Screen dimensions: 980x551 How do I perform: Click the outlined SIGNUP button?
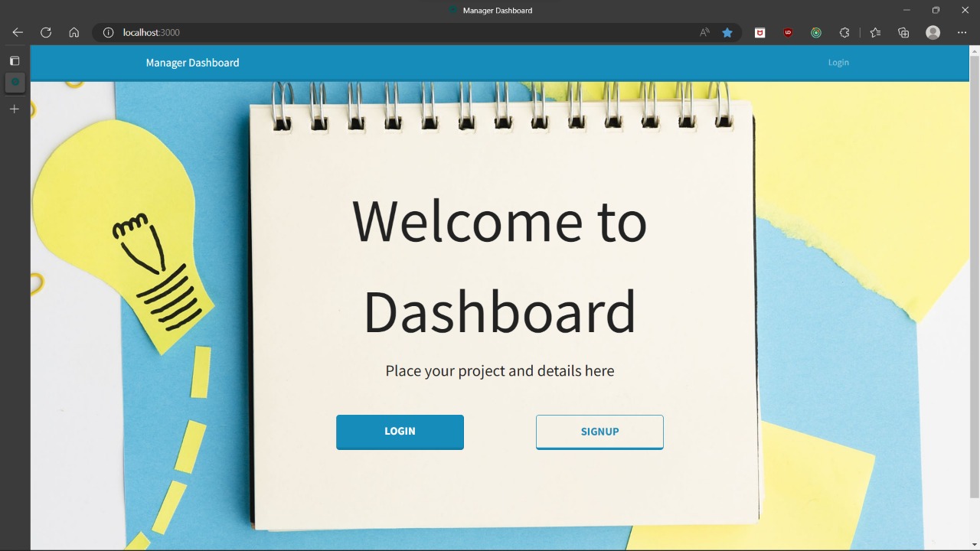pyautogui.click(x=599, y=432)
